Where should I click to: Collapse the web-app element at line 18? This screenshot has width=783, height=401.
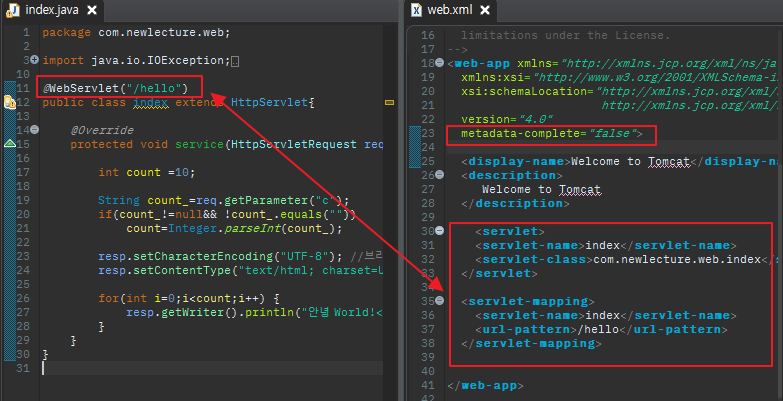(439, 63)
